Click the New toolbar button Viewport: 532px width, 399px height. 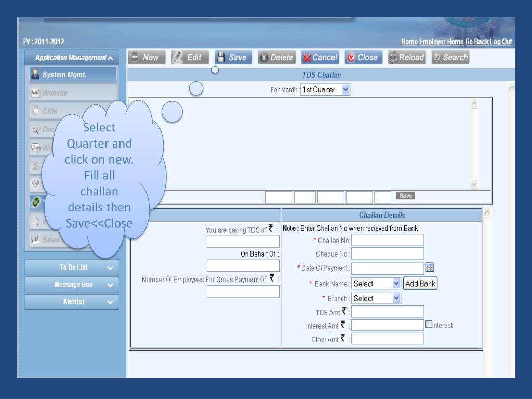click(x=146, y=57)
